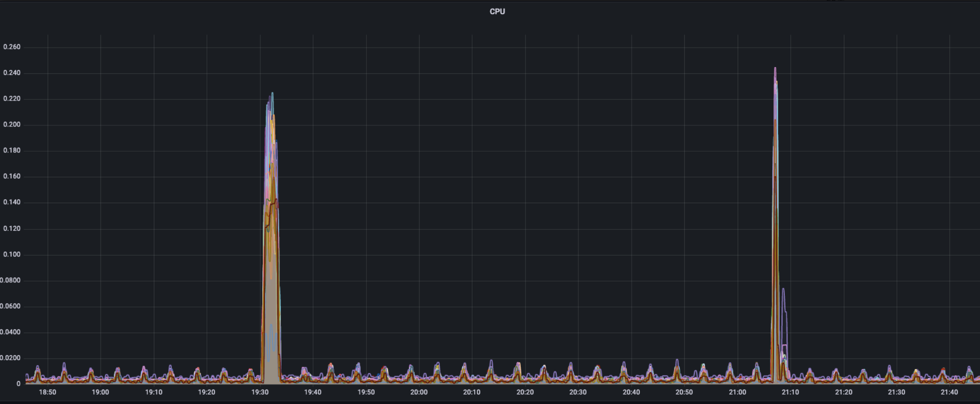980x404 pixels.
Task: Select the 0.140 y-axis label
Action: click(x=12, y=202)
